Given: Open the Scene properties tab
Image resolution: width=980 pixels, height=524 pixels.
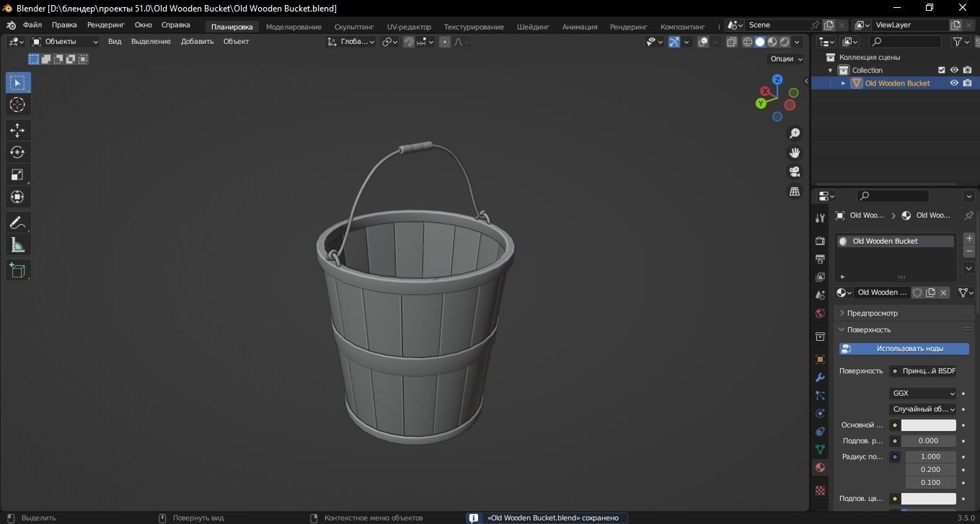Looking at the screenshot, I should pos(820,295).
